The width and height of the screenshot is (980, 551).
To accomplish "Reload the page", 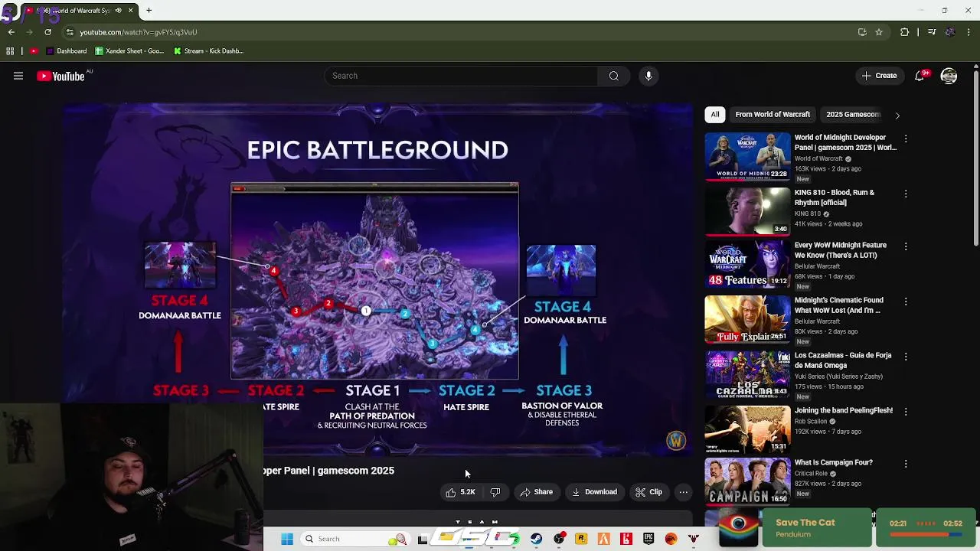I will pos(47,32).
